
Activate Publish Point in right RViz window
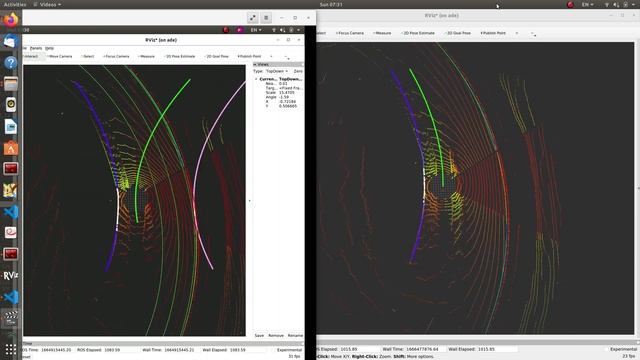point(493,33)
